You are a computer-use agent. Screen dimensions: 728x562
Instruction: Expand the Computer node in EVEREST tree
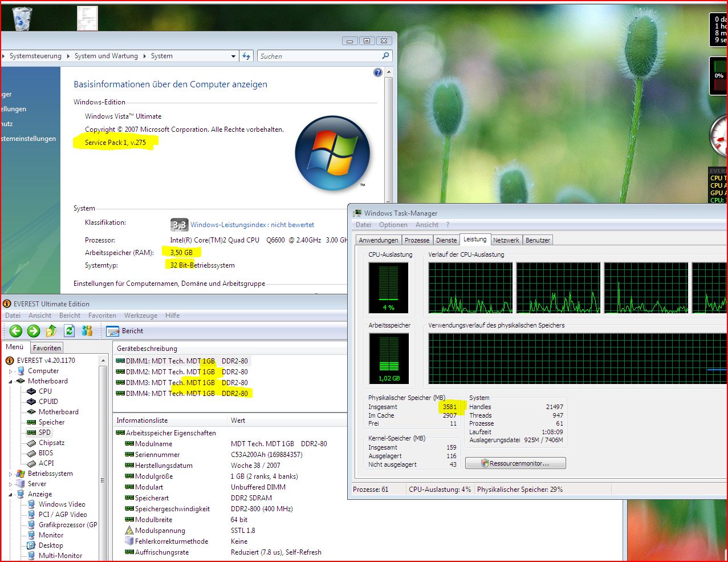pyautogui.click(x=10, y=371)
